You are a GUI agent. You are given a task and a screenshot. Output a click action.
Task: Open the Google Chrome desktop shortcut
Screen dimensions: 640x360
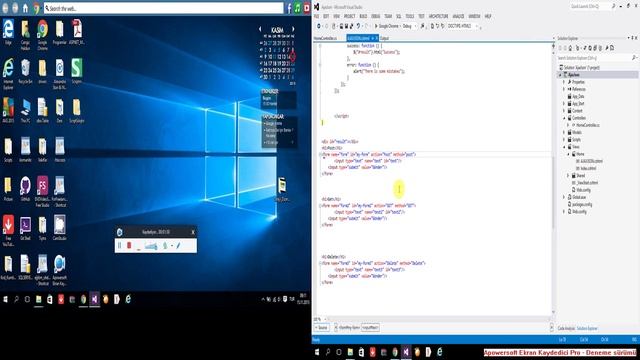click(42, 35)
